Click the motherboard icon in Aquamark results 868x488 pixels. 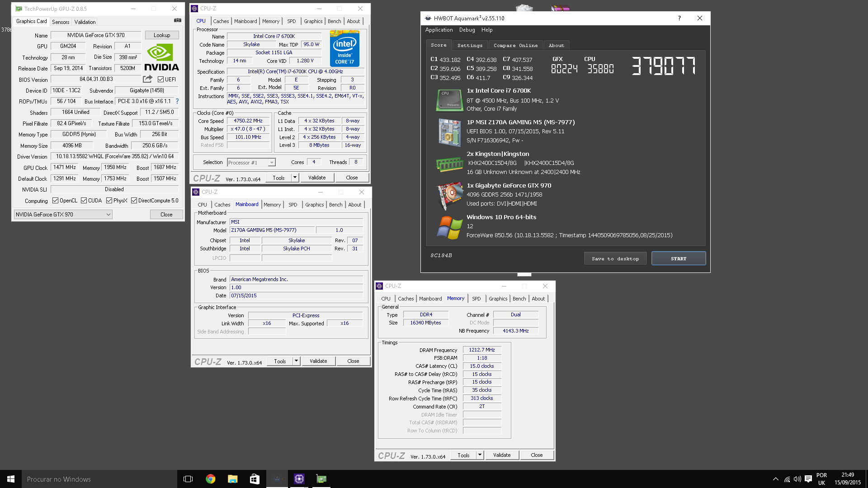(449, 132)
